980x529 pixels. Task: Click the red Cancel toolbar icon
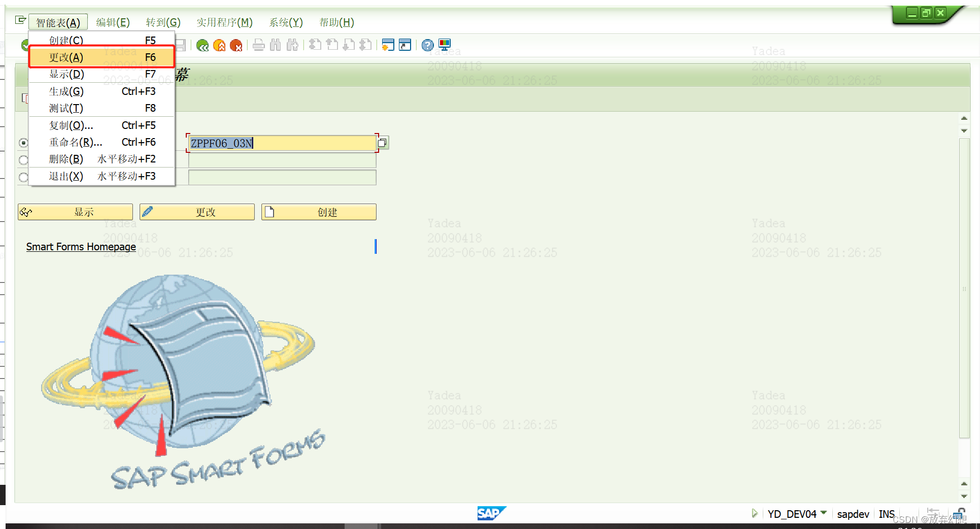236,46
